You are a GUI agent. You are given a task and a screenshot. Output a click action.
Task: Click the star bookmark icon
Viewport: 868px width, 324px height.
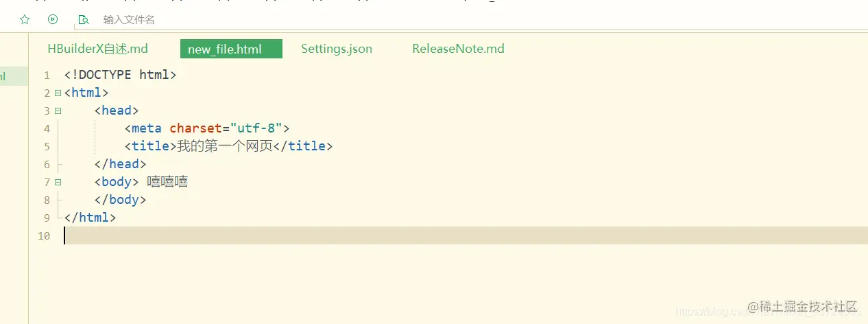coord(25,19)
